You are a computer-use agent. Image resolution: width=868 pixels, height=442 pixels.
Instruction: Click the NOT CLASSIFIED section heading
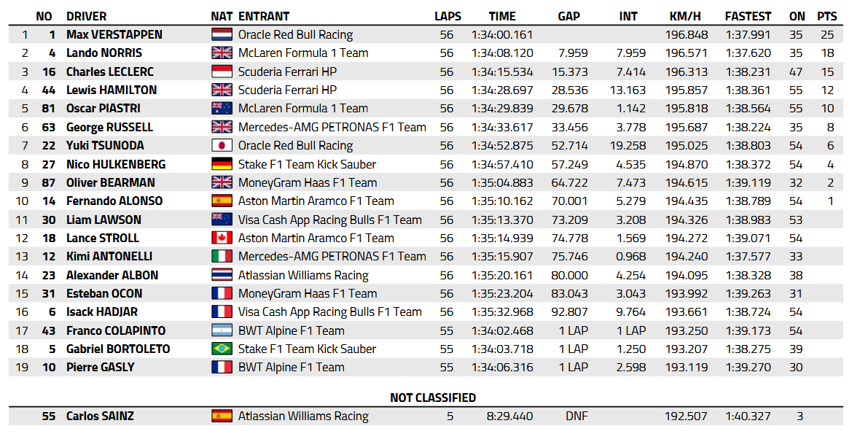(433, 398)
